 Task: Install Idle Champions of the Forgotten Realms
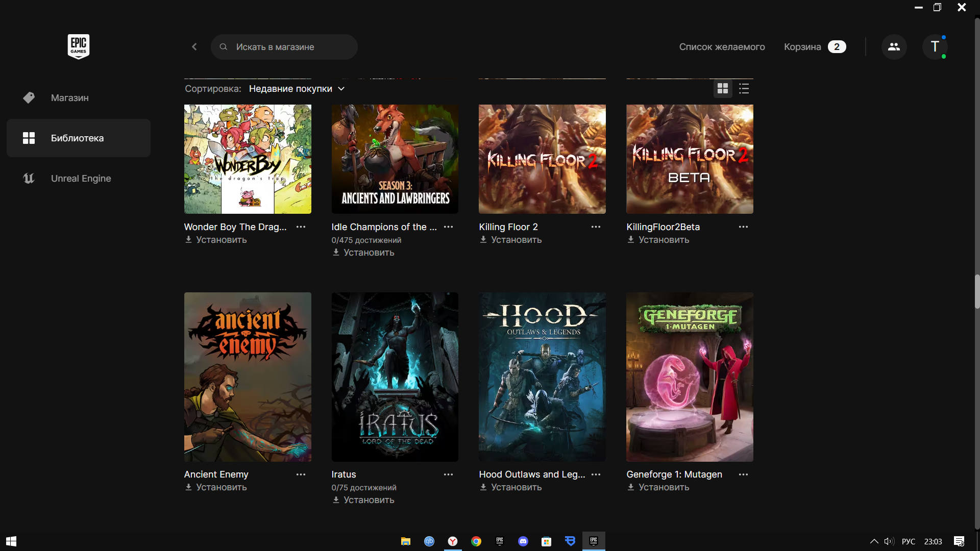tap(363, 253)
